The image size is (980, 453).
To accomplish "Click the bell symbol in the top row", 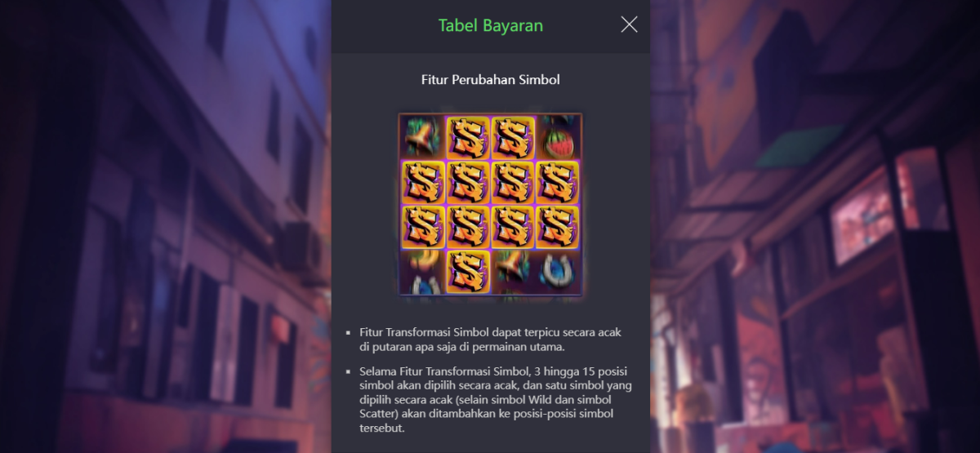I will [x=423, y=137].
